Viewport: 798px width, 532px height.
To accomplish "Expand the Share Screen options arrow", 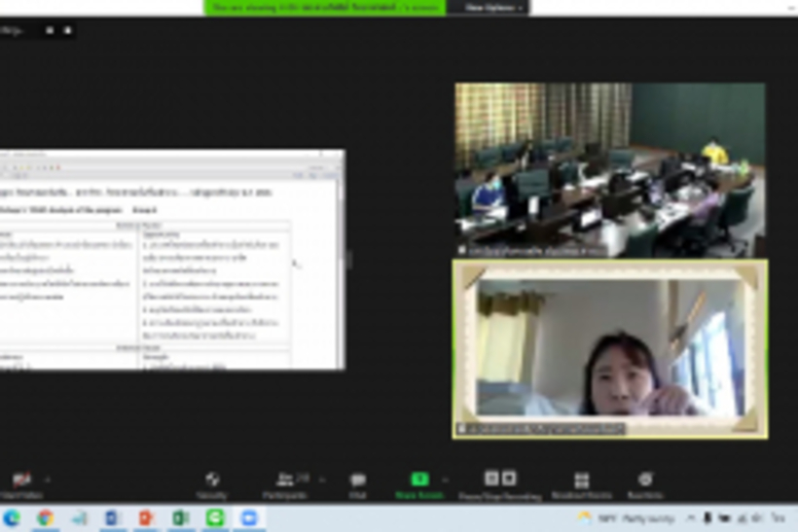I will (x=446, y=479).
